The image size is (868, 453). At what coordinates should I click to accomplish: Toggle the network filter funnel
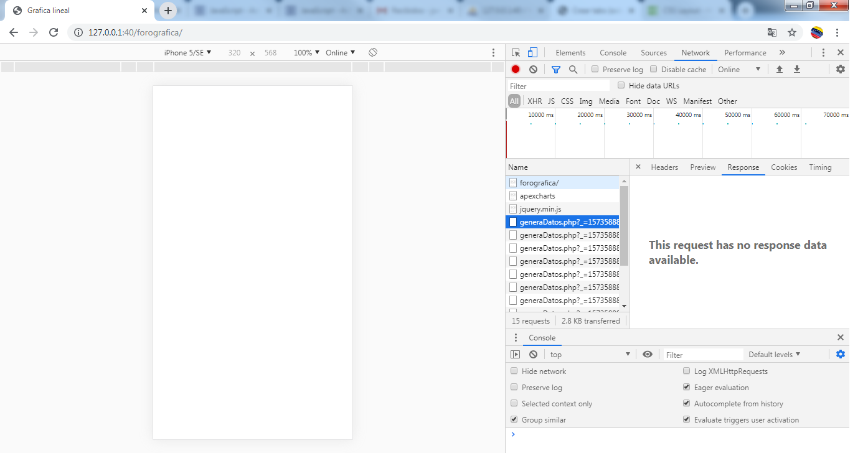coord(556,70)
